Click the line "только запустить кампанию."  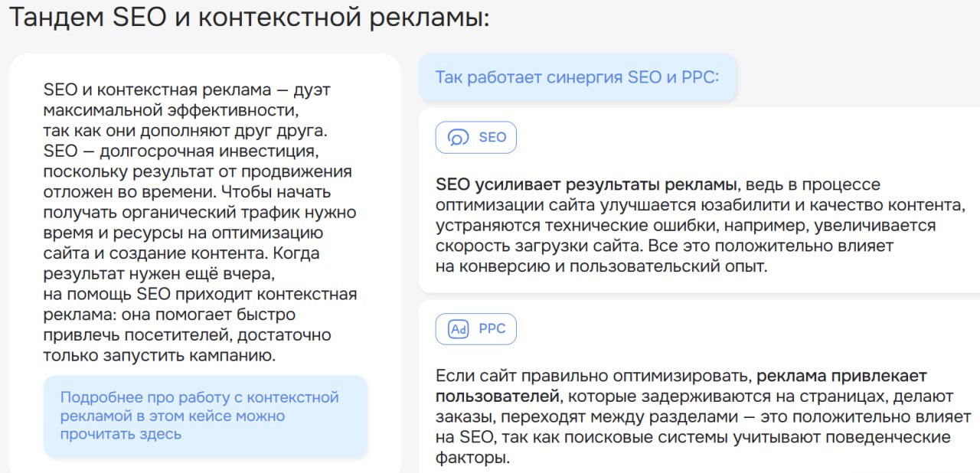coord(158,355)
